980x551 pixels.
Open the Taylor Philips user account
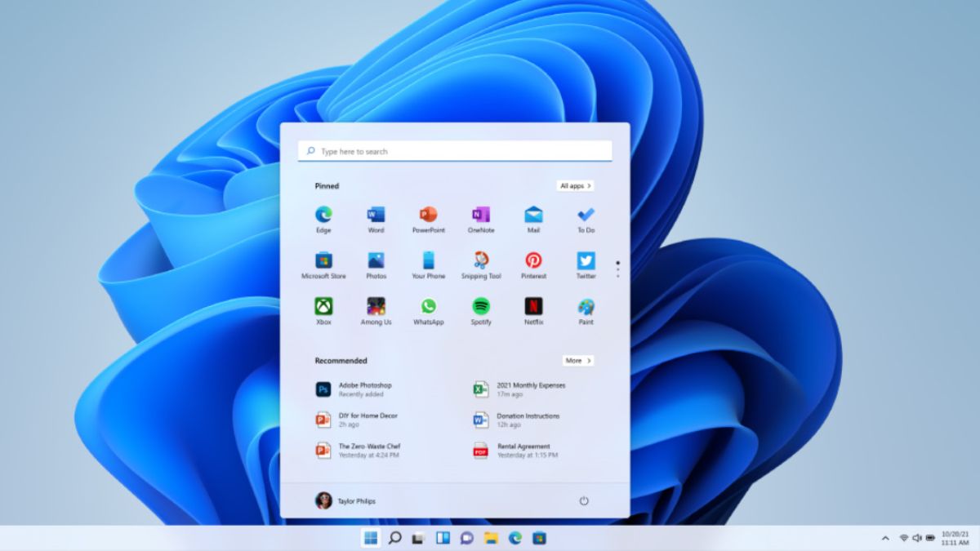coord(345,501)
